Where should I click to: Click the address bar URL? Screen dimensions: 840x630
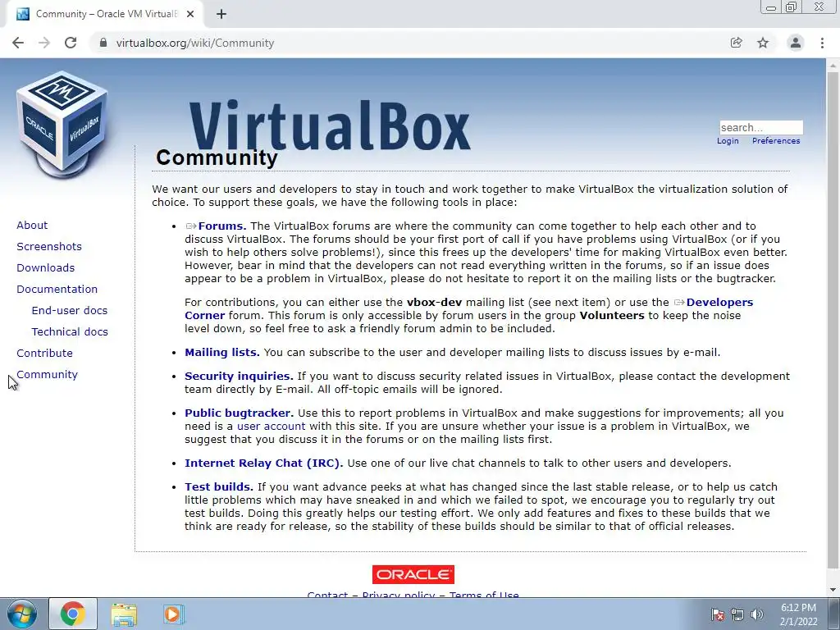point(195,43)
